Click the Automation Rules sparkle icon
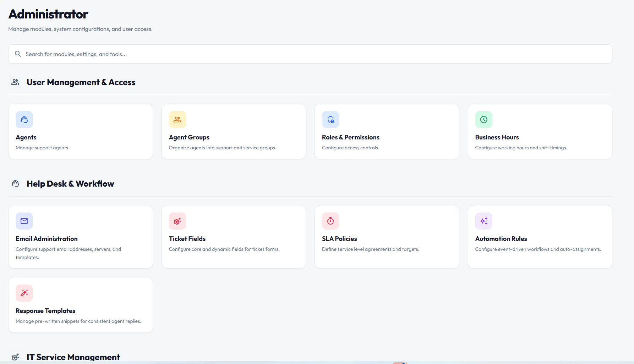 pos(484,221)
